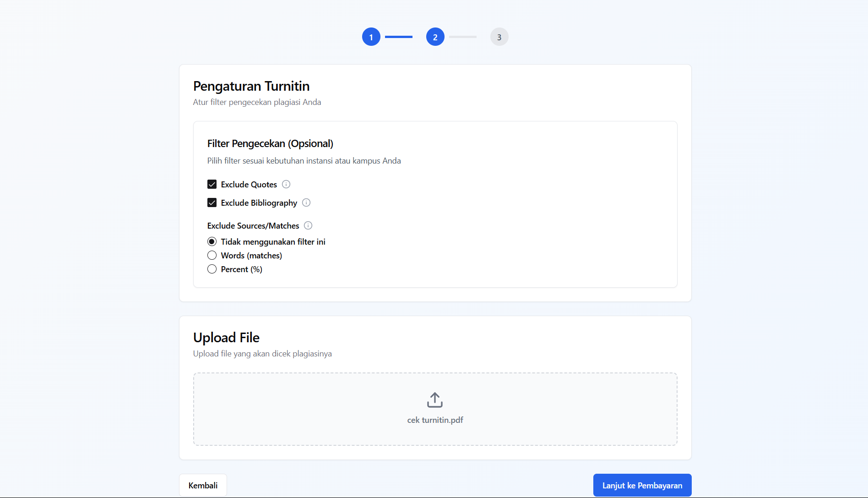Click the gray progress line before step 3
Screen dimensions: 868x498
pos(462,37)
